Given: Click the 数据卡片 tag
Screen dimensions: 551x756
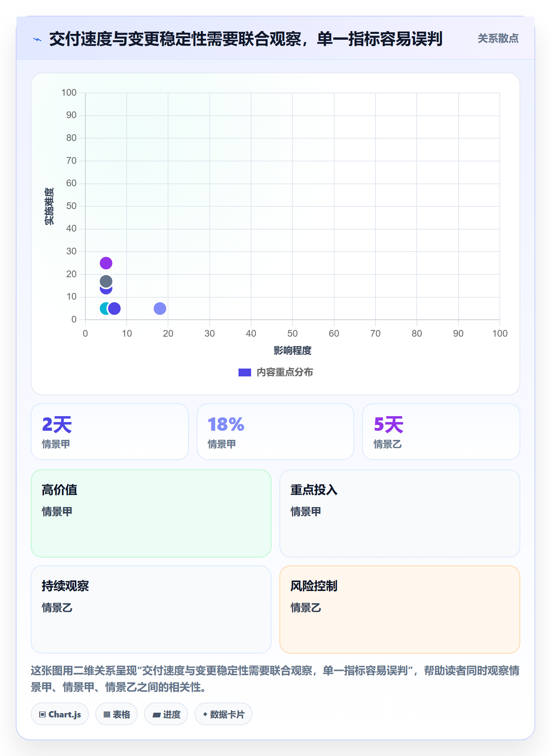Looking at the screenshot, I should click(x=224, y=714).
